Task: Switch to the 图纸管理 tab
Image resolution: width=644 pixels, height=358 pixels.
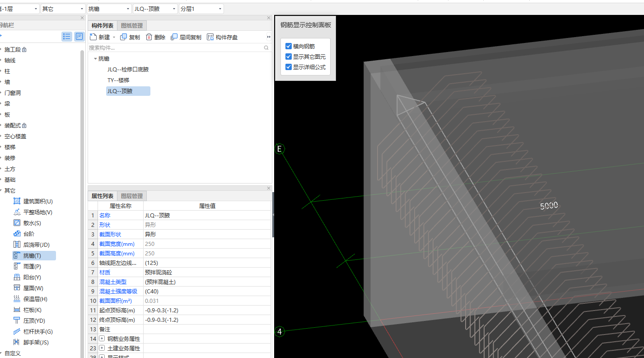Action: tap(132, 26)
